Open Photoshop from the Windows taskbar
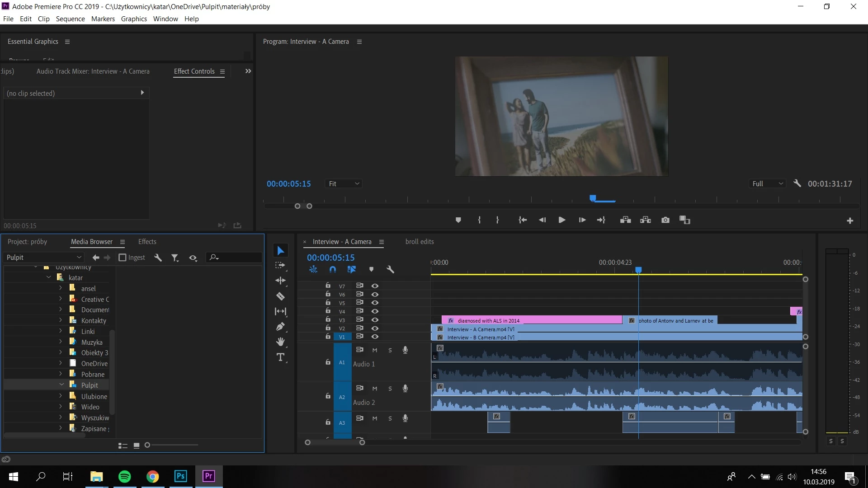The height and width of the screenshot is (488, 868). 180,476
